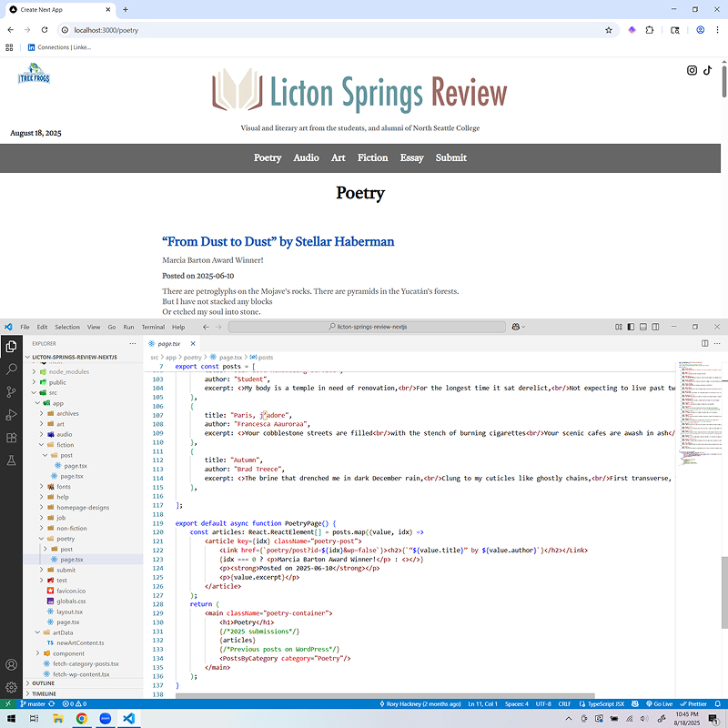Click the Submit navigation link
This screenshot has height=728, width=728.
[x=450, y=157]
